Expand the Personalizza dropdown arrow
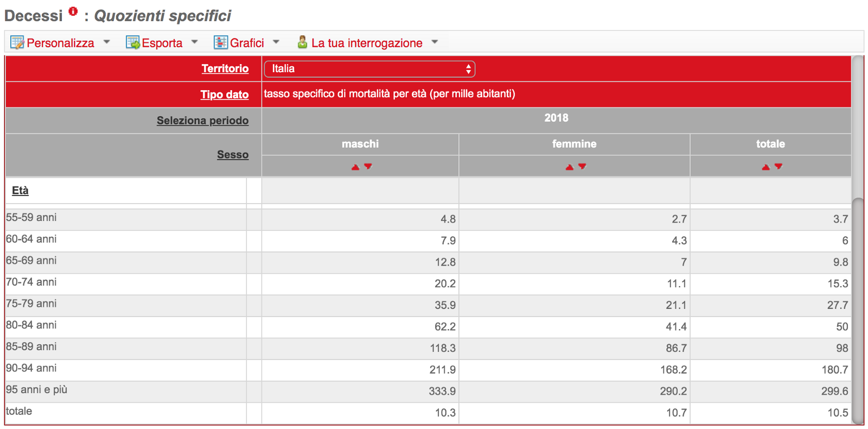Image resolution: width=868 pixels, height=429 pixels. pyautogui.click(x=106, y=42)
